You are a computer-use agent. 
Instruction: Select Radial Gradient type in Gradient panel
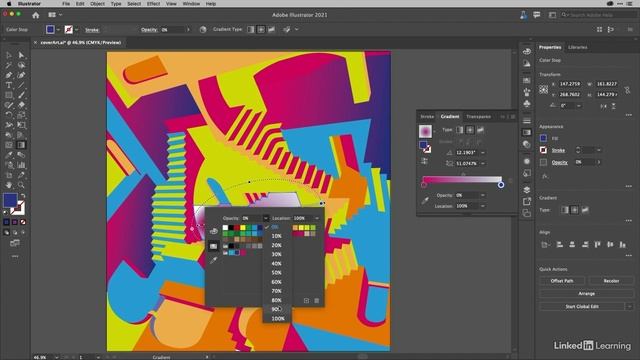pos(470,130)
